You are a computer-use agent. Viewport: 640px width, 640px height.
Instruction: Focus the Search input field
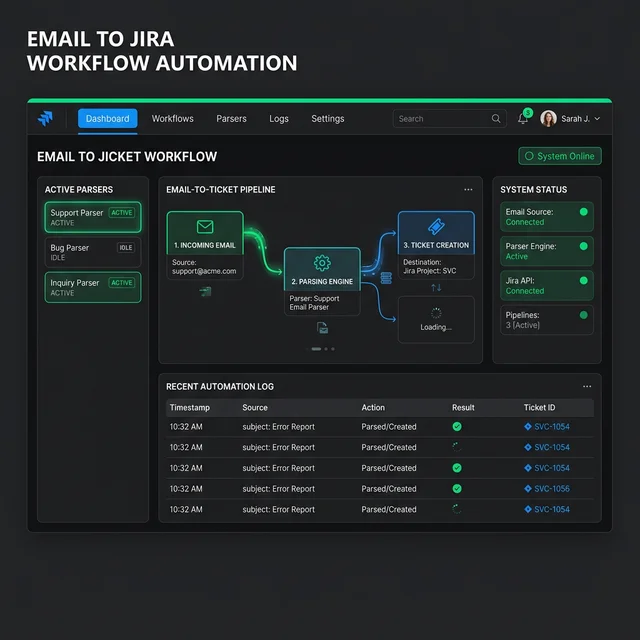pyautogui.click(x=449, y=119)
